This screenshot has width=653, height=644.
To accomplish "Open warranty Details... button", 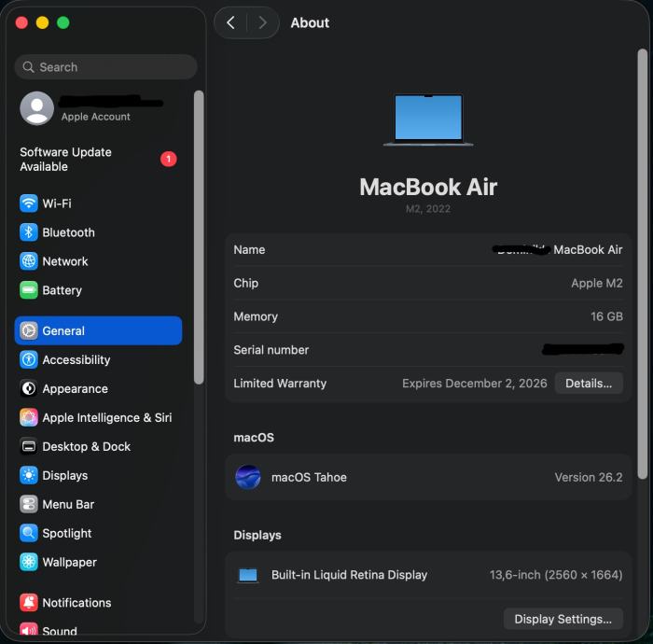I will coord(589,384).
